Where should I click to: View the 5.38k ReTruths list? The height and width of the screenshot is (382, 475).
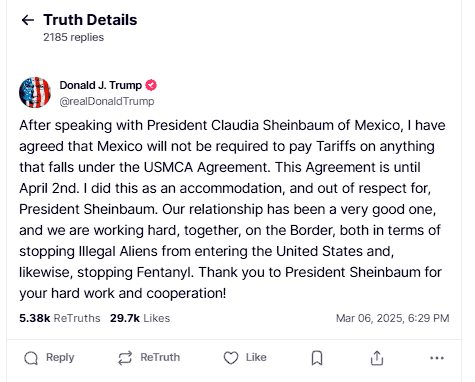coord(60,318)
